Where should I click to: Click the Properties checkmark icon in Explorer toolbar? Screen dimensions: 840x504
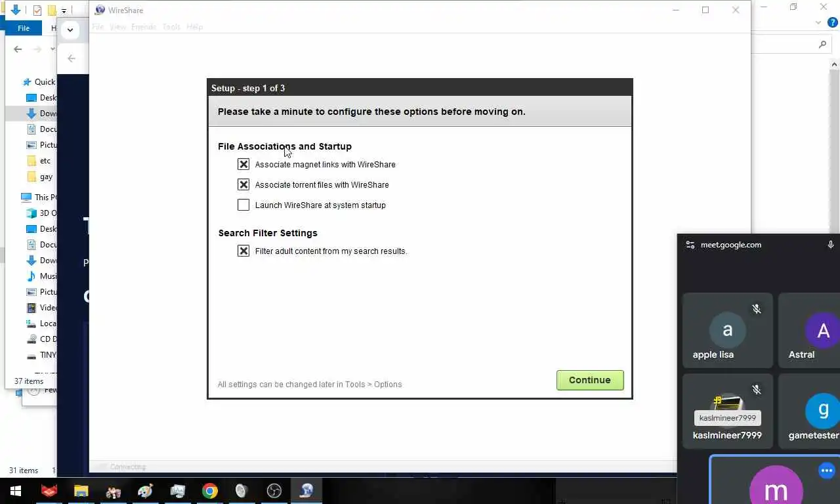tap(37, 10)
